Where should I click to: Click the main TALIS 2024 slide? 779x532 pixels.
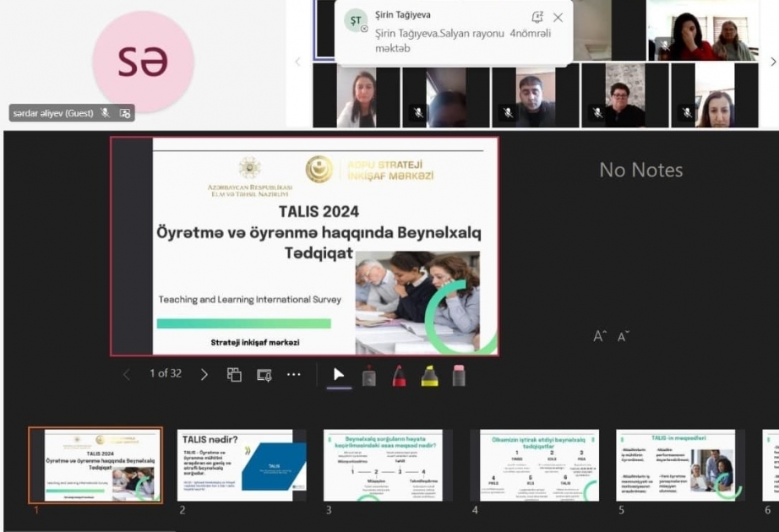coord(304,247)
